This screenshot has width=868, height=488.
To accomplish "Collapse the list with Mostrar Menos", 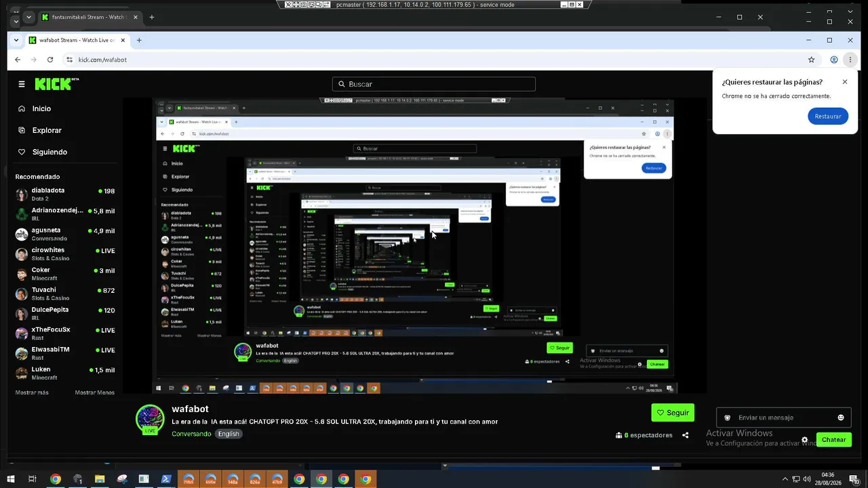I will 94,392.
